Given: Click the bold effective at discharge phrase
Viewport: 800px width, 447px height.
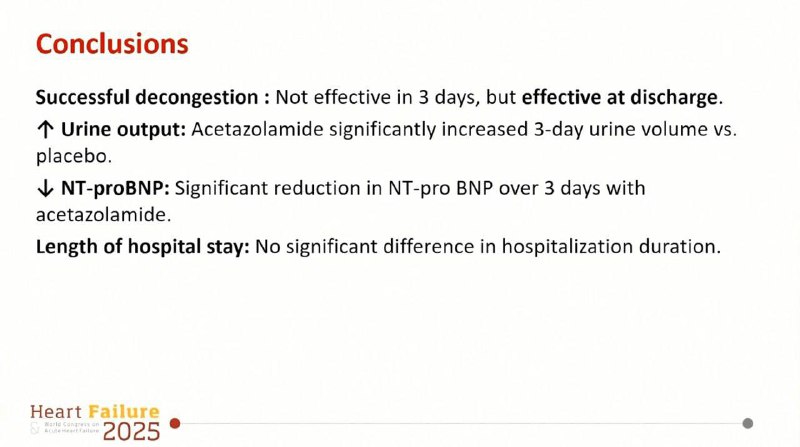Looking at the screenshot, I should tap(619, 97).
